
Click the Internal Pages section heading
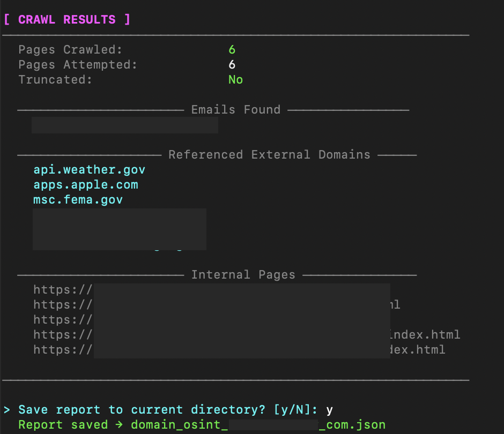pos(243,275)
